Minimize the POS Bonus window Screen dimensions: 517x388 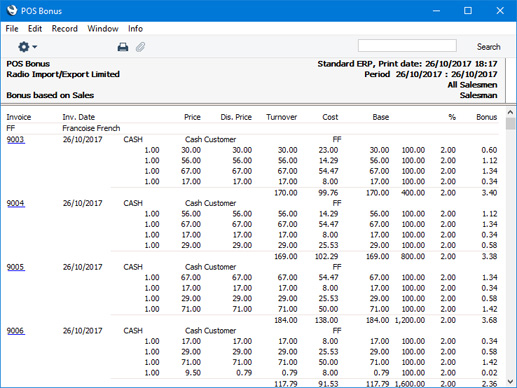[x=436, y=11]
